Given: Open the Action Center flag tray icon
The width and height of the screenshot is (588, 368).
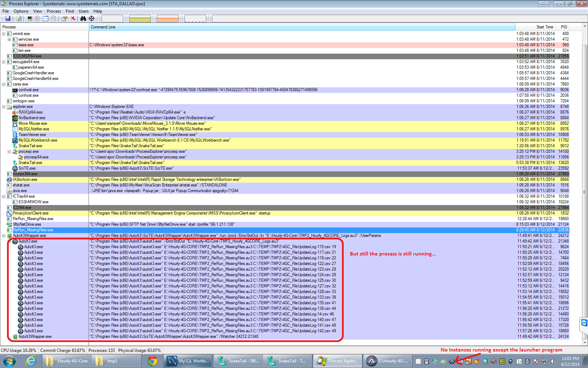Looking at the screenshot, I should (536, 361).
